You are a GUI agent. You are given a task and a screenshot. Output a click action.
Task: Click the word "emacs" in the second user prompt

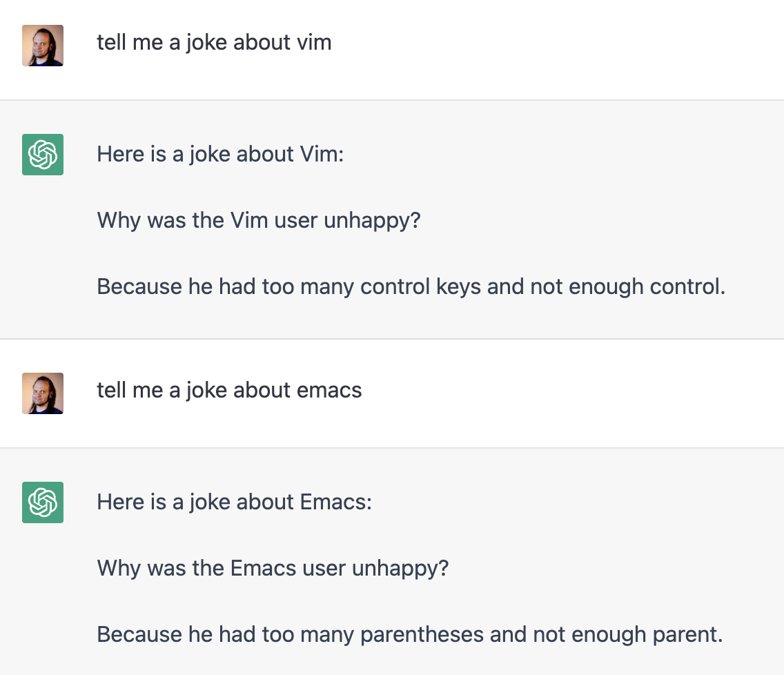329,391
